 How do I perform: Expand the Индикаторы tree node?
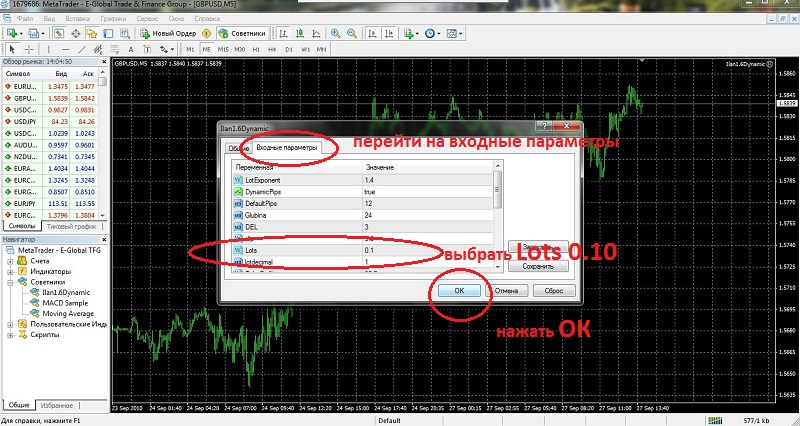[x=10, y=271]
